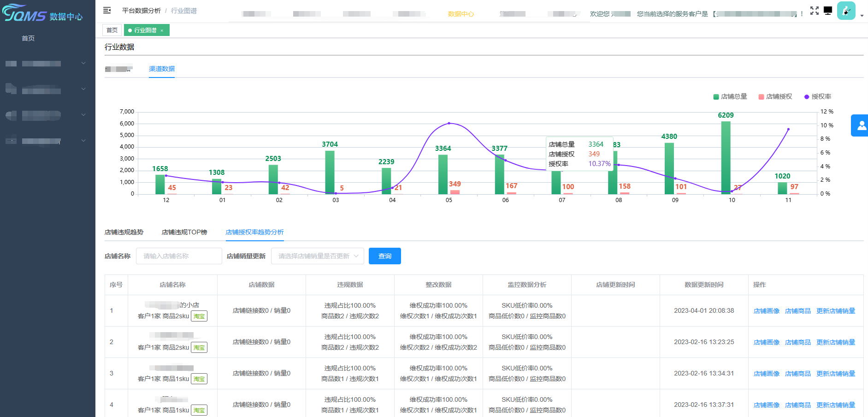Image resolution: width=868 pixels, height=417 pixels.
Task: Click 更新店铺销量 for row 2
Action: pyautogui.click(x=836, y=342)
